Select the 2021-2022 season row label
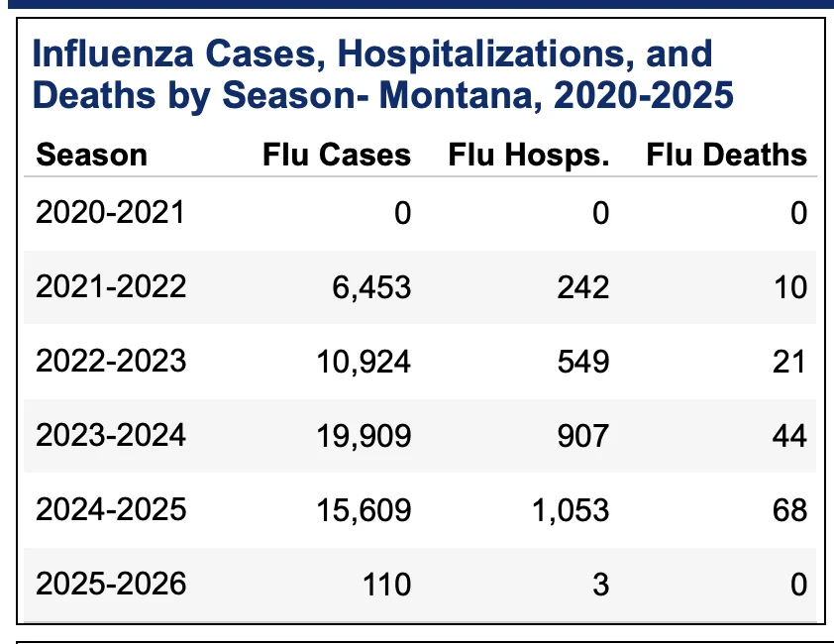The image size is (834, 644). (x=111, y=286)
